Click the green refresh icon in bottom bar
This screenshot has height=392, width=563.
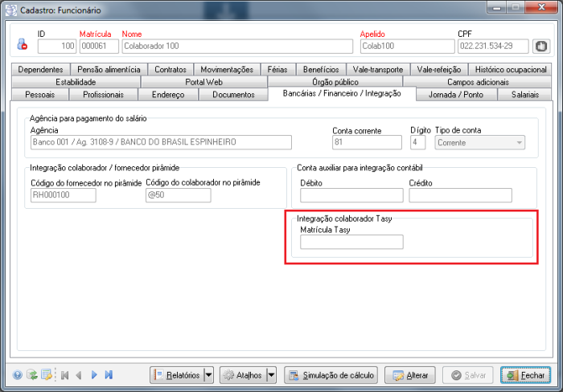[31, 374]
